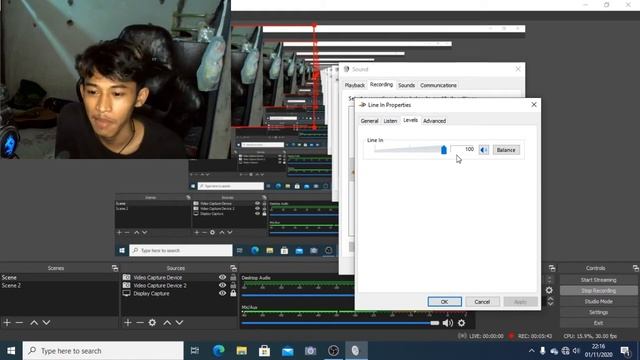The image size is (640, 360).
Task: Switch to Listen tab in Line In Properties
Action: (390, 121)
